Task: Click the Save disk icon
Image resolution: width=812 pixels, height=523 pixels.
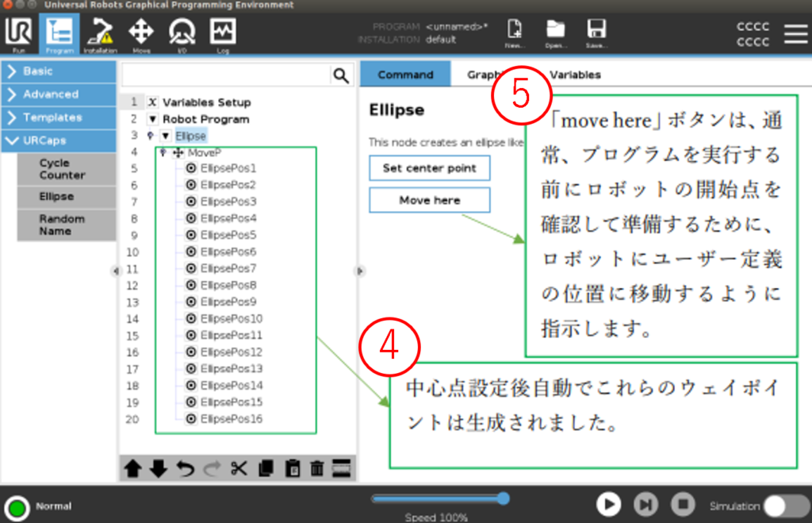Action: pos(596,33)
